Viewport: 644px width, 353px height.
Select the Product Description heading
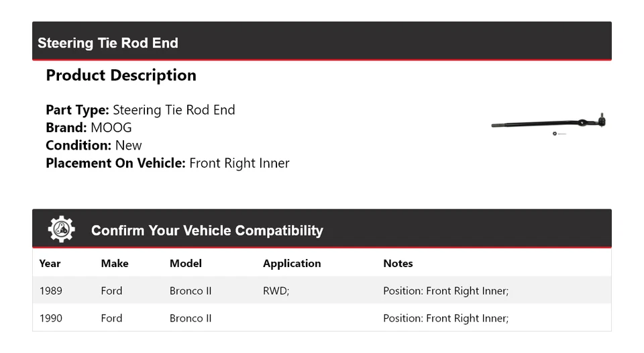click(x=121, y=75)
